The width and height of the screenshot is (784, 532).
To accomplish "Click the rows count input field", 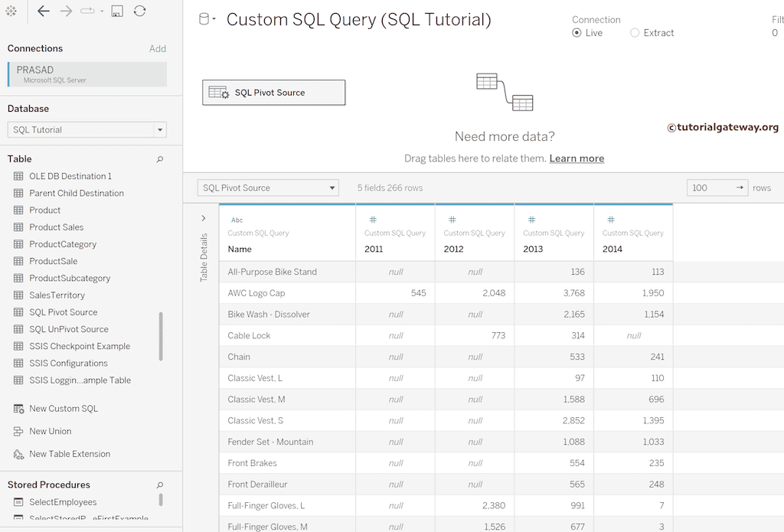I will 708,188.
